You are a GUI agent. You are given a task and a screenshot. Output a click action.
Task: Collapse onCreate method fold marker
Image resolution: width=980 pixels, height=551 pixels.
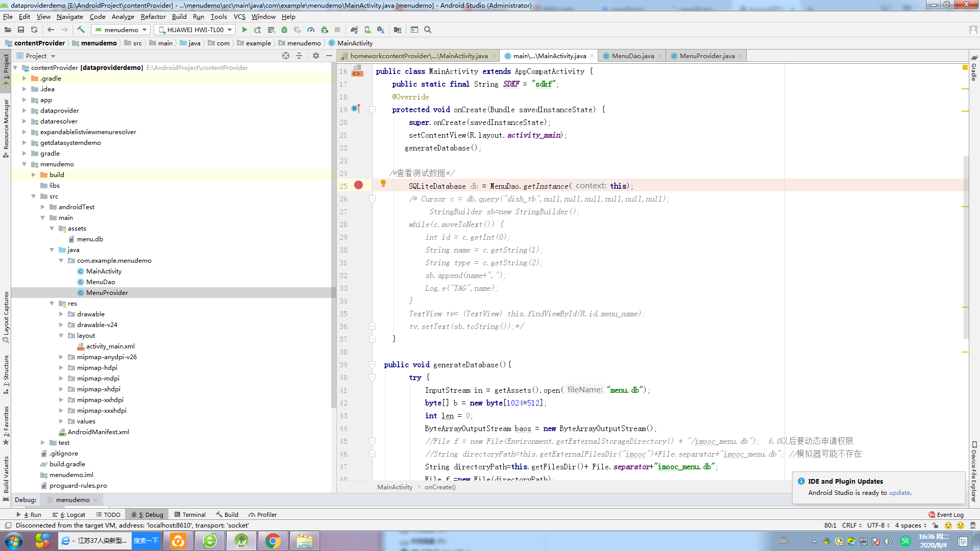[372, 110]
